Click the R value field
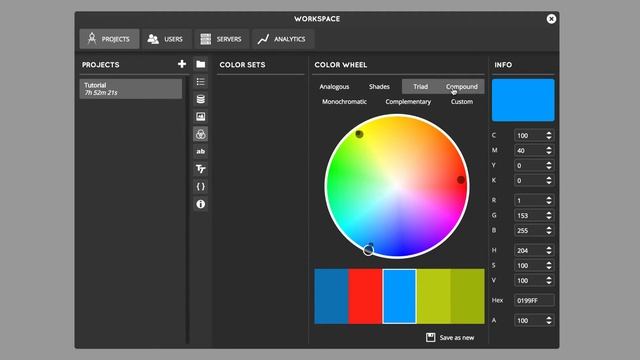Viewport: 640px width, 360px height. pos(534,200)
